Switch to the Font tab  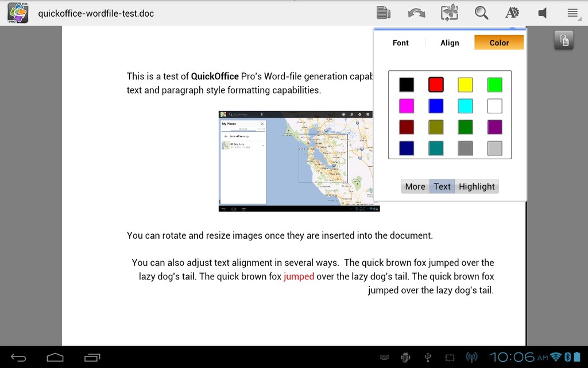(x=400, y=43)
